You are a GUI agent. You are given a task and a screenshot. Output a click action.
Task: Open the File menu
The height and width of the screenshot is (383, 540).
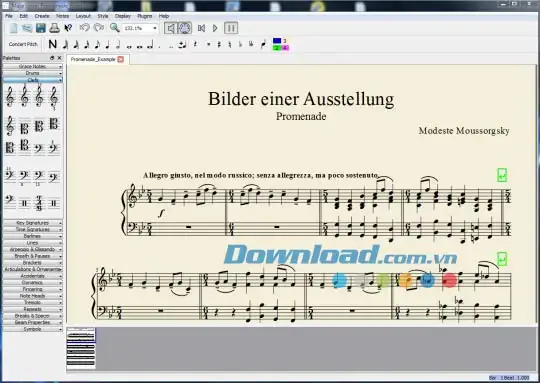click(x=9, y=16)
